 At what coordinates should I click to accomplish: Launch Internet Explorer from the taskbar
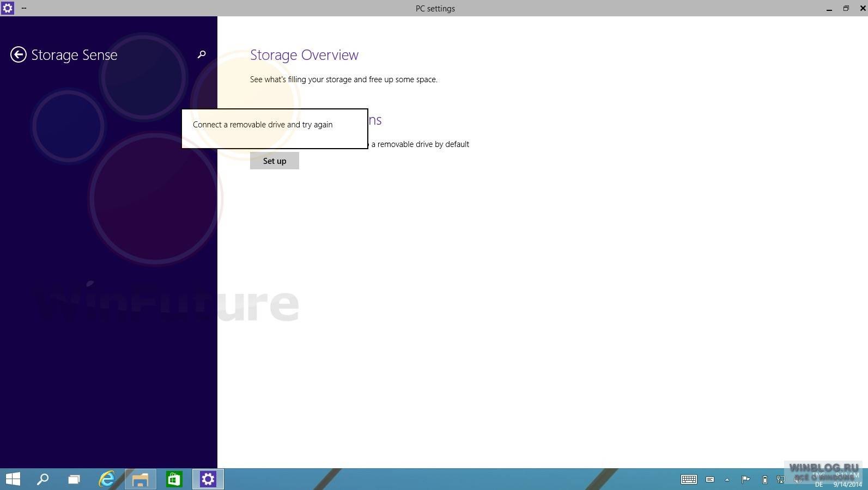[107, 479]
